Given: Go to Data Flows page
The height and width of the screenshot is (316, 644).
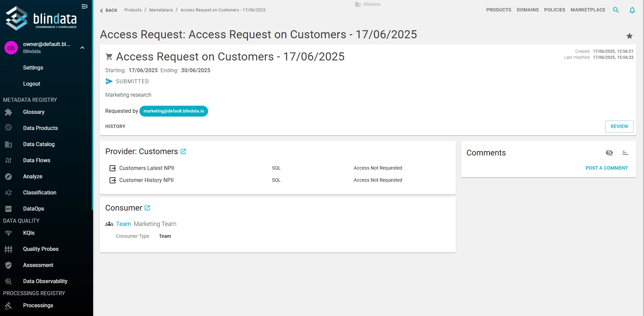Looking at the screenshot, I should click(37, 160).
